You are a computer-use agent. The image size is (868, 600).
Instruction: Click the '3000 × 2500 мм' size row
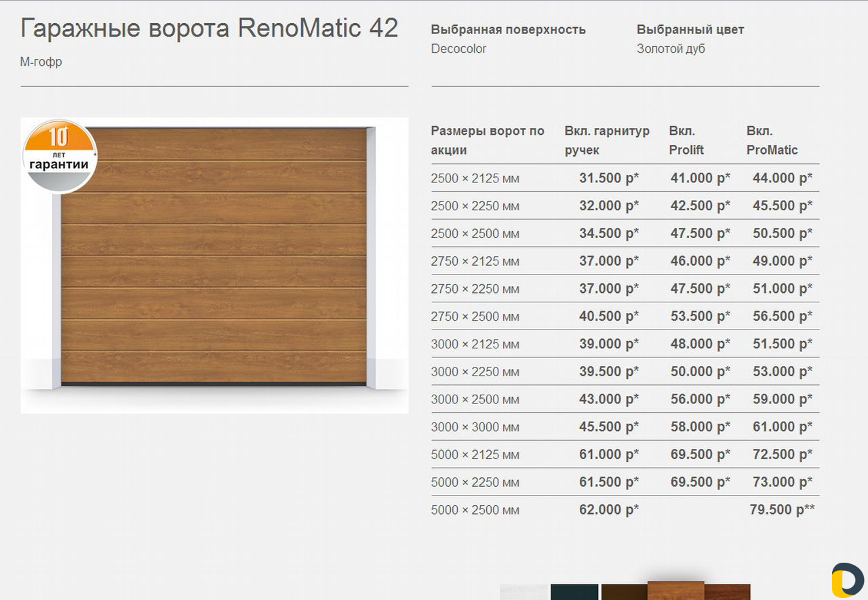click(x=625, y=399)
